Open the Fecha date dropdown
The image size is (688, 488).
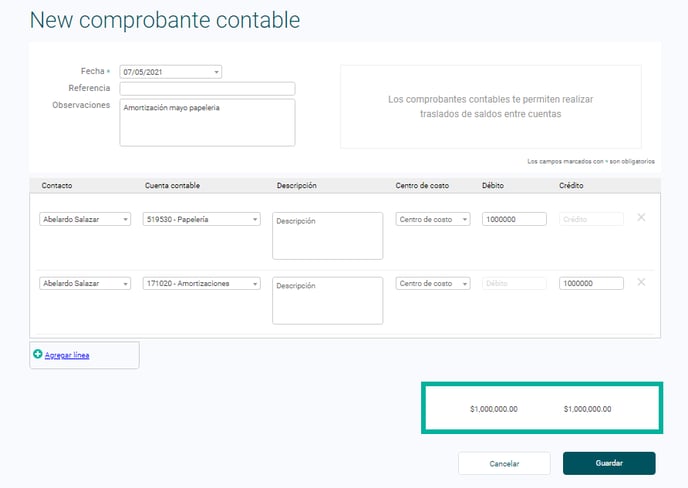point(171,72)
